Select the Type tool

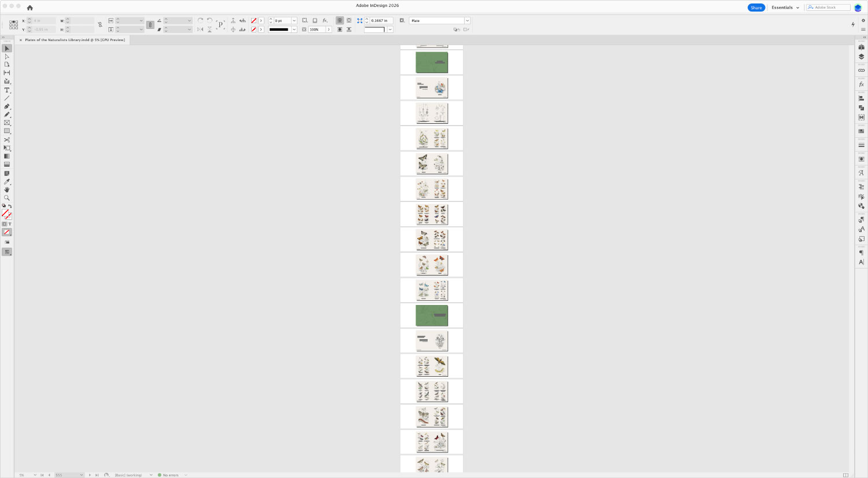click(7, 90)
